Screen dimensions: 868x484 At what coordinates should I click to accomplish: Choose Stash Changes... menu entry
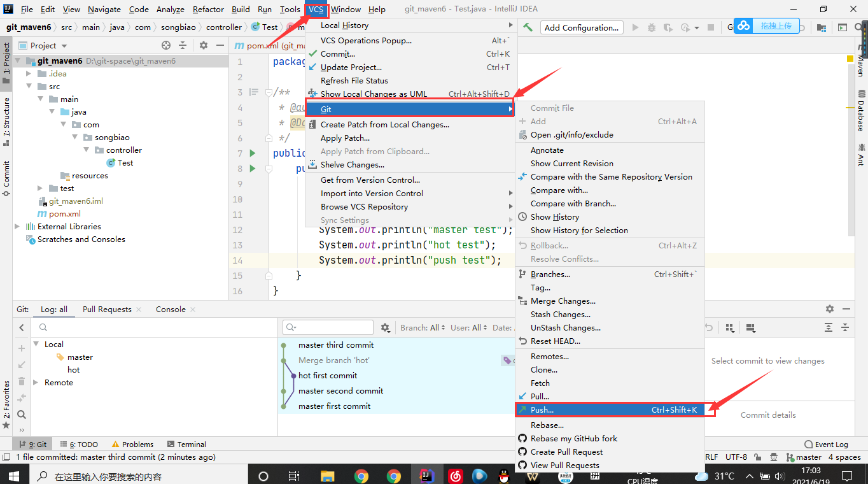point(610,315)
